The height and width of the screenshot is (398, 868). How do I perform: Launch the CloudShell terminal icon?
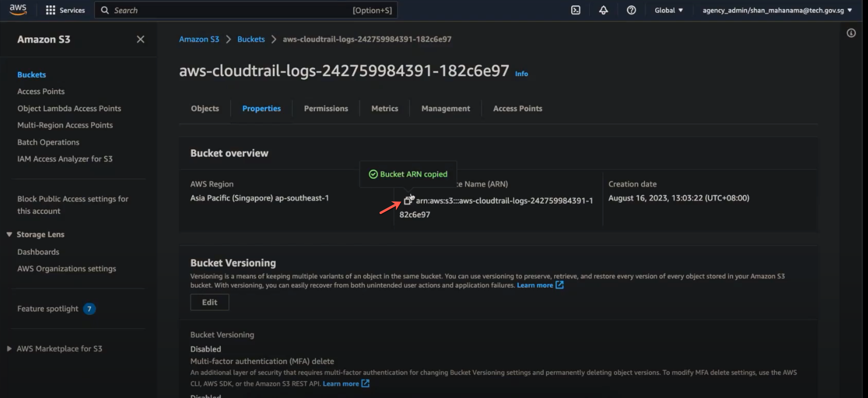[575, 10]
